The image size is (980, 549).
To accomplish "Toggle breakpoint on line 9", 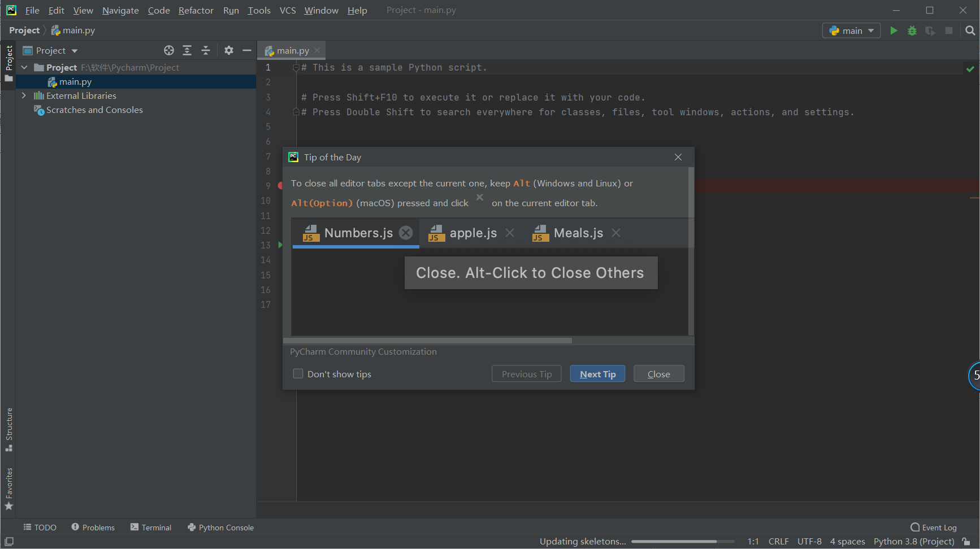I will click(x=280, y=185).
